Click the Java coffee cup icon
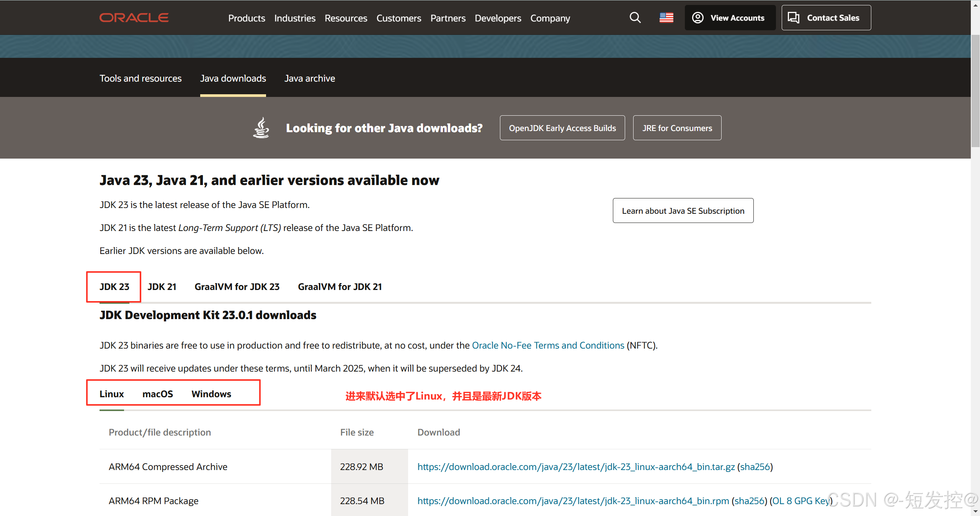Viewport: 980px width, 516px height. click(x=261, y=128)
